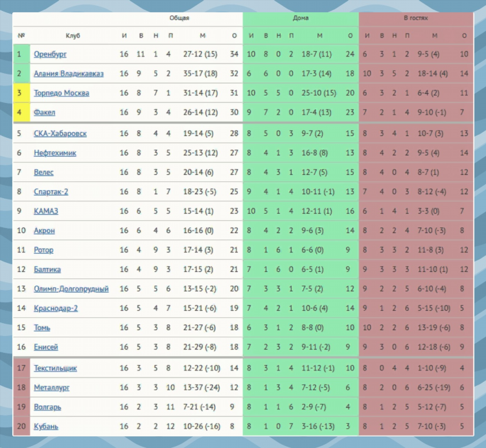The width and height of the screenshot is (486, 448).
Task: Select Металлург's overall goals 13-37 (-24)
Action: click(202, 388)
